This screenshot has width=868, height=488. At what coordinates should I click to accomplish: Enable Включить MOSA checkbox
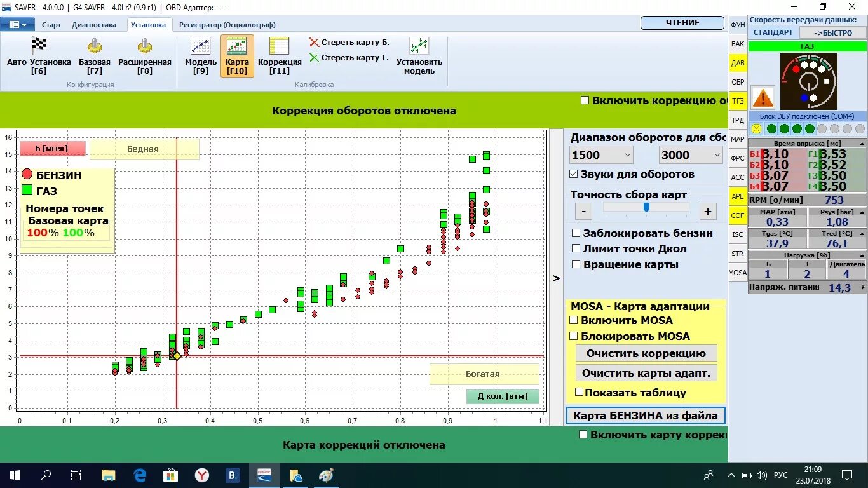[x=574, y=321]
